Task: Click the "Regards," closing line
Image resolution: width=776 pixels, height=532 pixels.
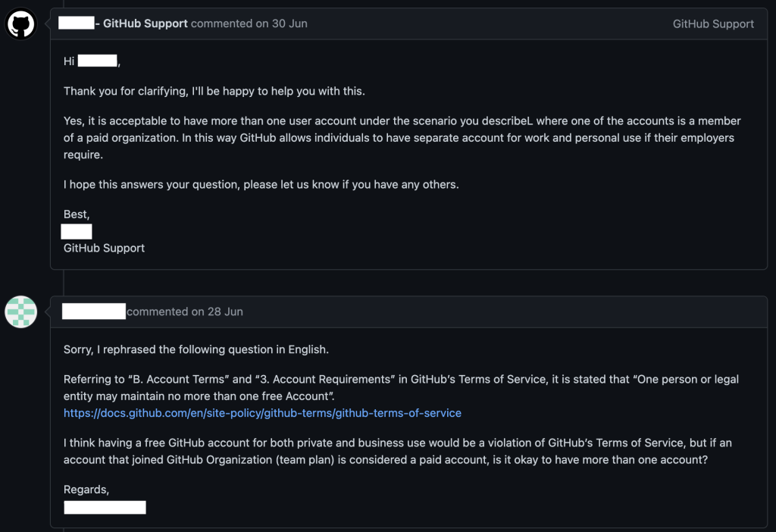Action: click(86, 490)
